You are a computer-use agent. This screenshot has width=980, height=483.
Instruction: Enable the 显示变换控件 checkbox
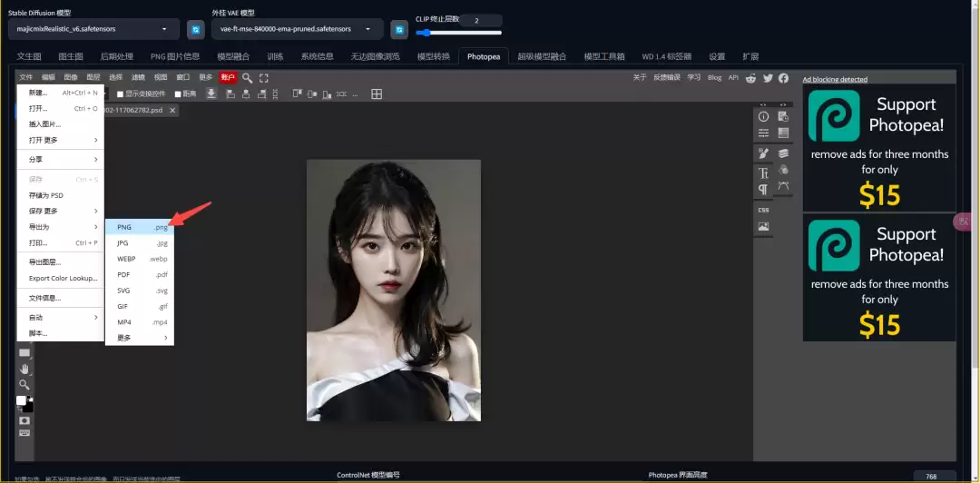(x=121, y=94)
